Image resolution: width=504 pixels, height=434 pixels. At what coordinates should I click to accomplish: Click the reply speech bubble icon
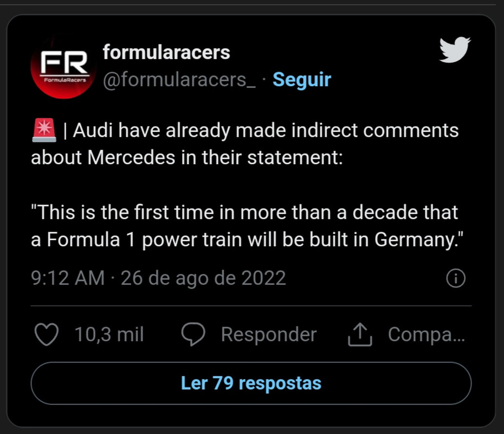click(193, 334)
